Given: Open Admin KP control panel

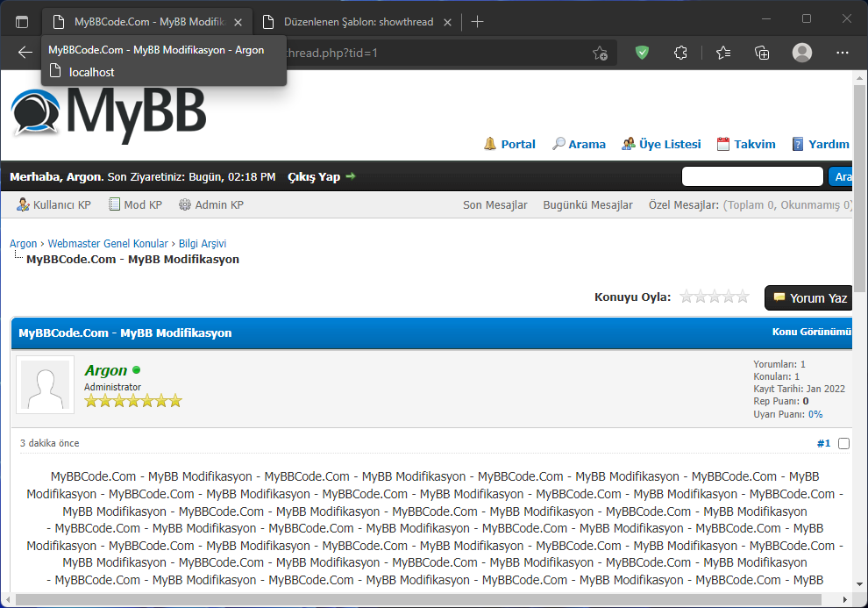Looking at the screenshot, I should coord(219,205).
